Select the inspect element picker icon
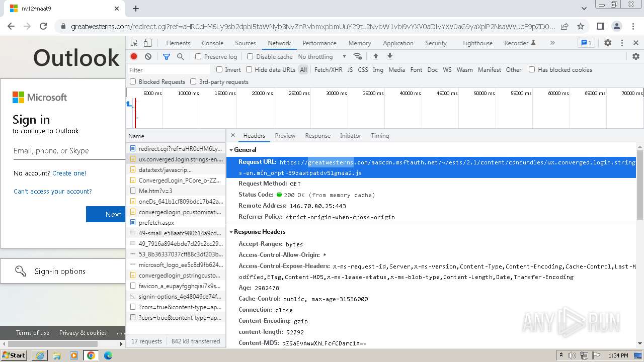The image size is (644, 362). coord(134,43)
